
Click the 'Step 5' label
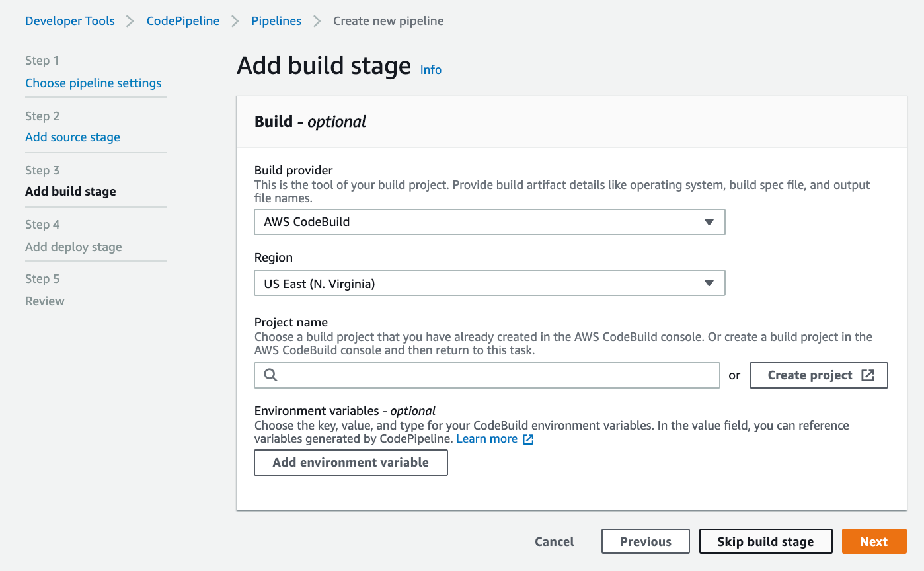42,279
